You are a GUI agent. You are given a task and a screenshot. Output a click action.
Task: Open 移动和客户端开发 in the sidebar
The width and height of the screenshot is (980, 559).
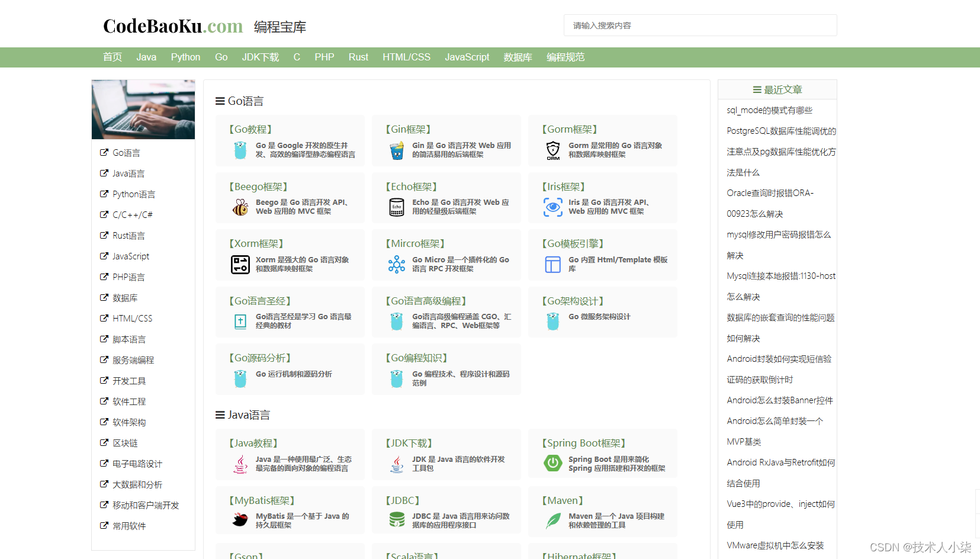146,505
